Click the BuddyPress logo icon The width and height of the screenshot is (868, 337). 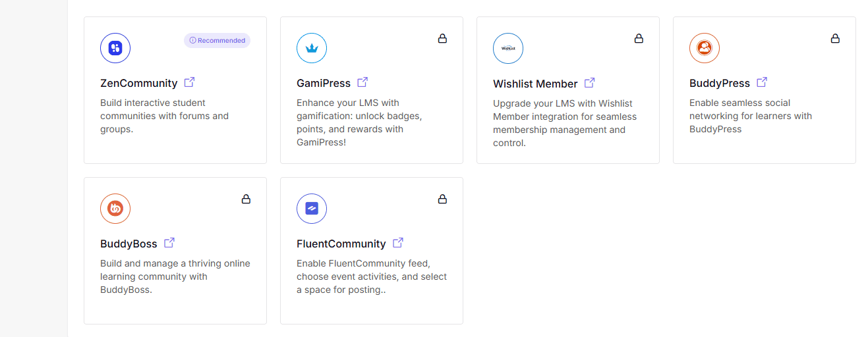705,48
